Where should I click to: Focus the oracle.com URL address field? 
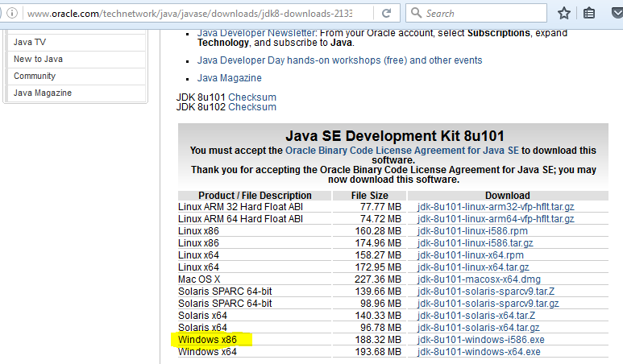tap(189, 14)
